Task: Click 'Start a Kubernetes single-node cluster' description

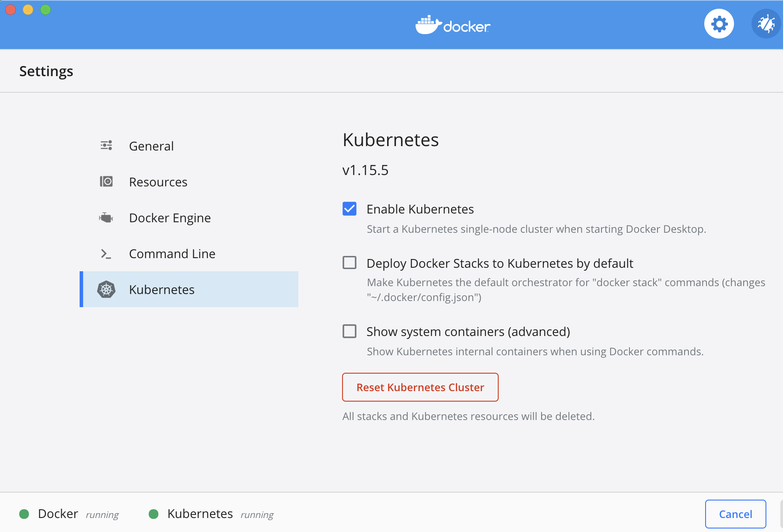Action: click(x=536, y=229)
